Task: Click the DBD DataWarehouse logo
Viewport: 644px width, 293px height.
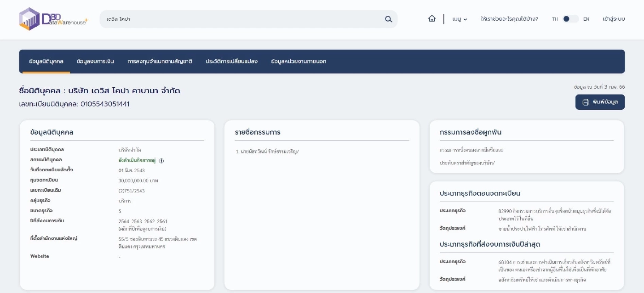Action: pos(53,19)
